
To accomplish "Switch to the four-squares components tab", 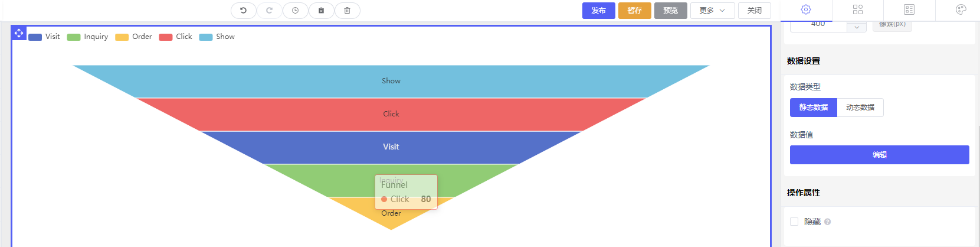I will [857, 9].
